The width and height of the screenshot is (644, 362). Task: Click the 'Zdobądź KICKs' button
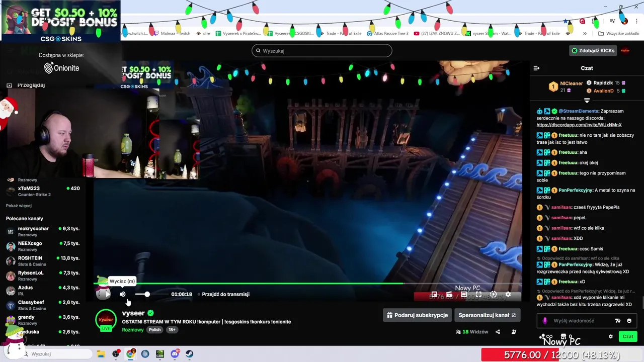coord(593,51)
